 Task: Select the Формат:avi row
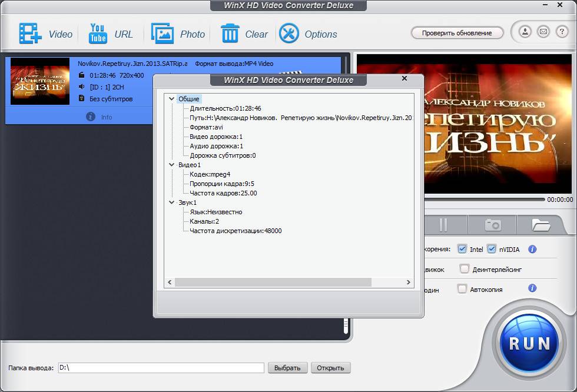206,127
